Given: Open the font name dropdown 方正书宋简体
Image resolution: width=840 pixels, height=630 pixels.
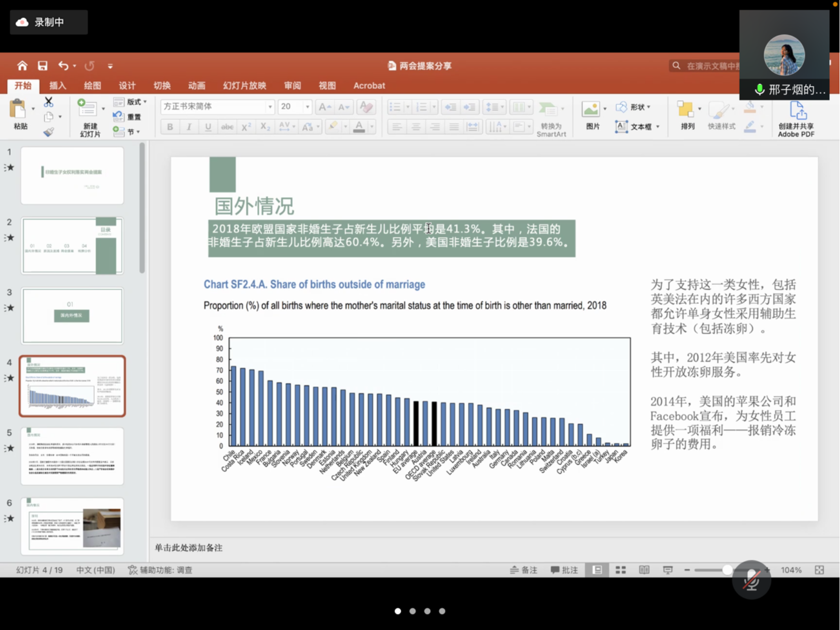Looking at the screenshot, I should pyautogui.click(x=270, y=106).
